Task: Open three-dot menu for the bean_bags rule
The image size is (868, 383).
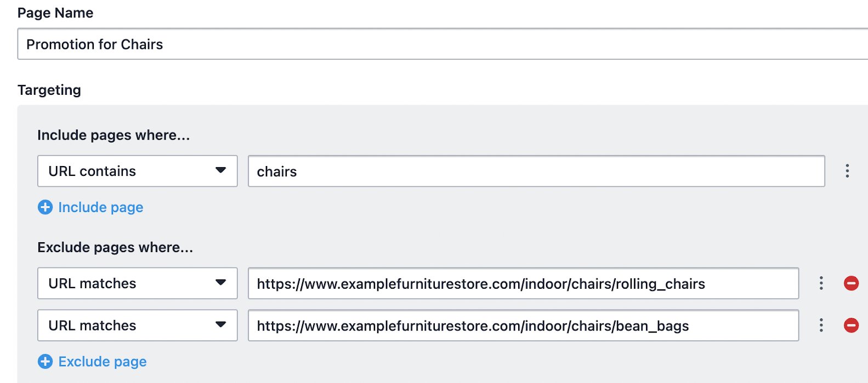Action: (821, 325)
